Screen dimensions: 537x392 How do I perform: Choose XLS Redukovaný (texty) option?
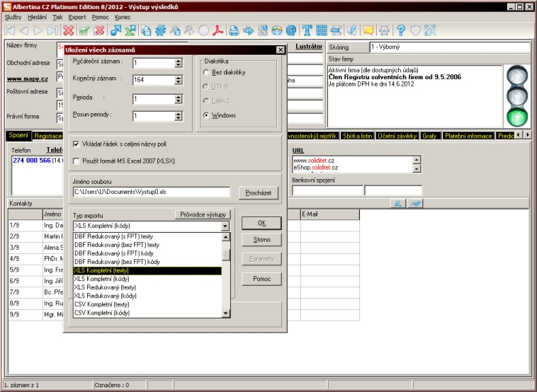(x=147, y=287)
